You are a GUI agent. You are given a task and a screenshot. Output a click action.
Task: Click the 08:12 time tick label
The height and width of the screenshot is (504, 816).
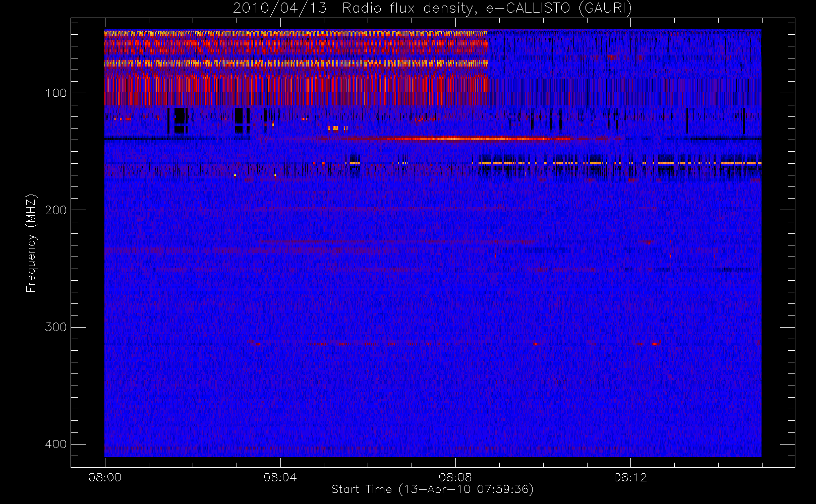click(x=630, y=477)
